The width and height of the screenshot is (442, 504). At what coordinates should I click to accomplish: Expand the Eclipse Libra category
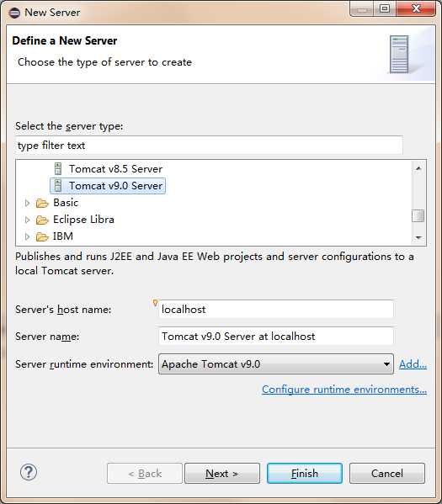(27, 220)
